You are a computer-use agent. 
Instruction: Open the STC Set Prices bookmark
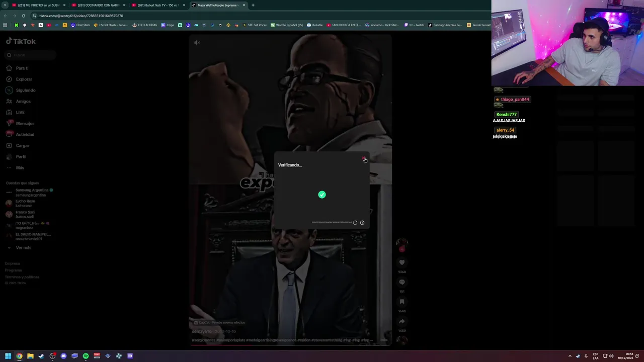coord(255,25)
